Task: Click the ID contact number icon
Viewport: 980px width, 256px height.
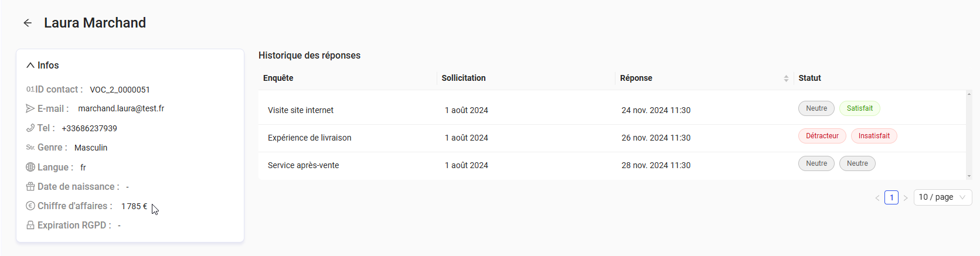Action: (x=30, y=90)
